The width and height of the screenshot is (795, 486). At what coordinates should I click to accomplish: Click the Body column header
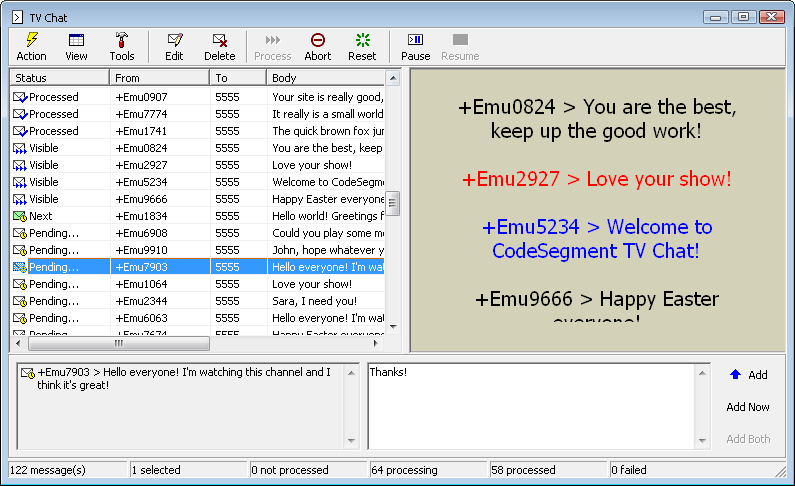325,78
